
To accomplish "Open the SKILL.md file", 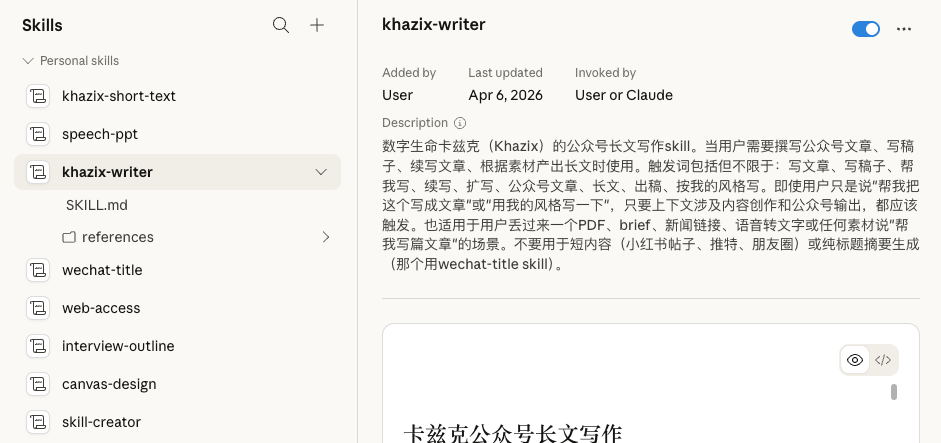I will pyautogui.click(x=96, y=205).
